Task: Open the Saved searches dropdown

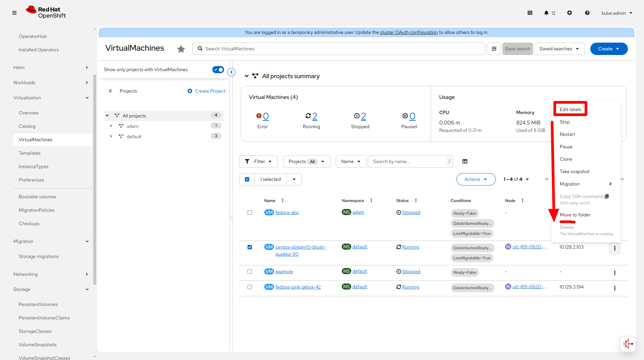Action: tap(559, 49)
